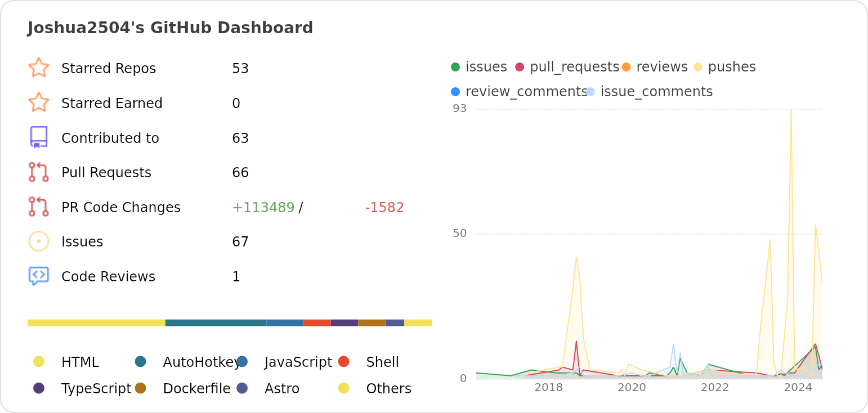Click the 2018 x-axis label

(548, 388)
